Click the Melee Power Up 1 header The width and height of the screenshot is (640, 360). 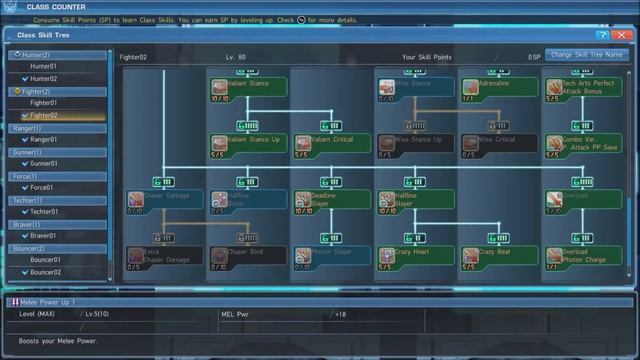320,302
